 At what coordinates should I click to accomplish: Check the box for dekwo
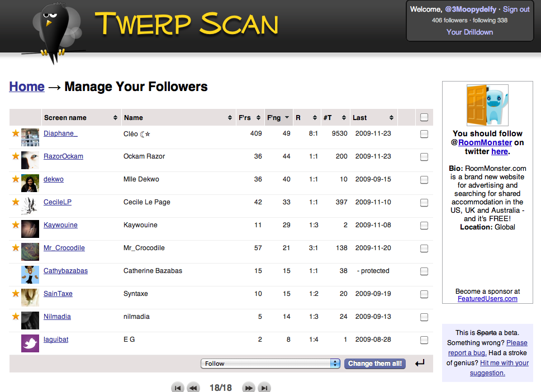click(424, 180)
